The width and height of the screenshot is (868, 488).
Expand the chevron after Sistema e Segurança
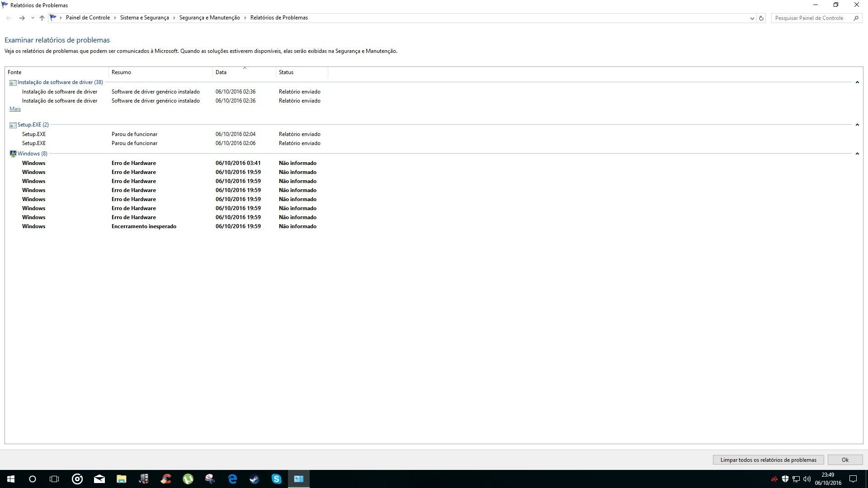point(174,18)
